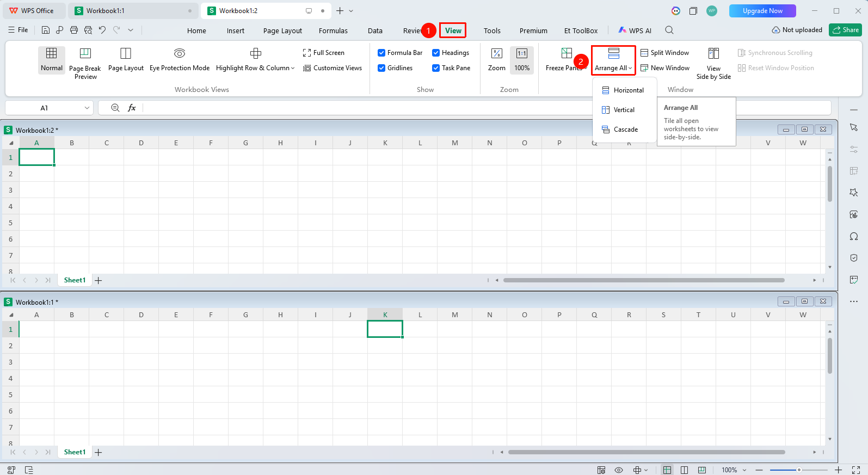This screenshot has height=475, width=868.
Task: Select Normal workbook view
Action: [52, 60]
